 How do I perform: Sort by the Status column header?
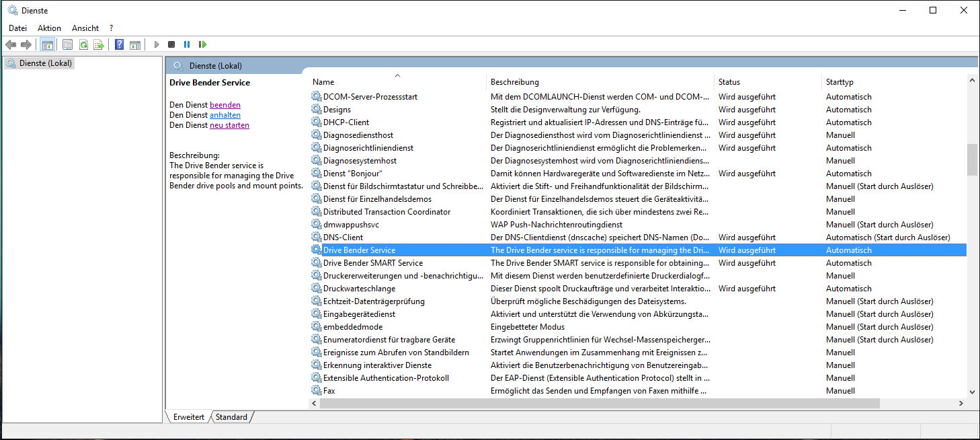768,81
